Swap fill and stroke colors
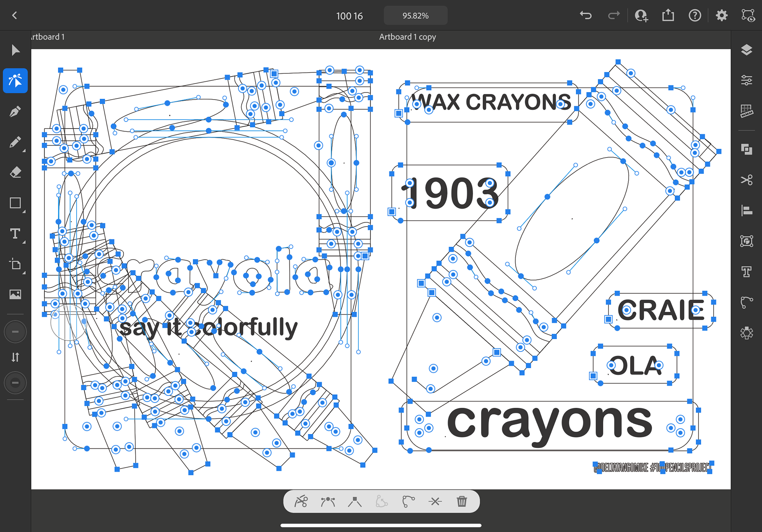Image resolution: width=762 pixels, height=532 pixels. 15,357
